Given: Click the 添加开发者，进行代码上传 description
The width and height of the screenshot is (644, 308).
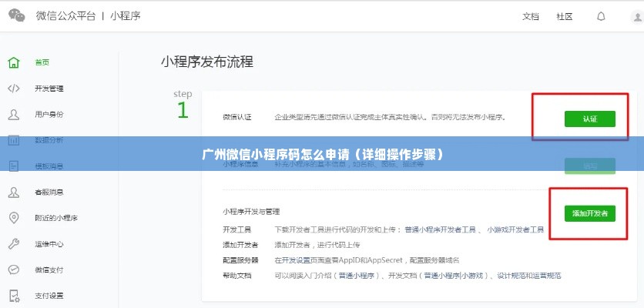Looking at the screenshot, I should [317, 245].
